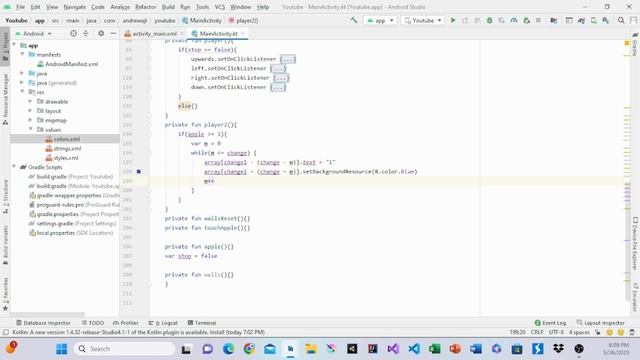The image size is (640, 360).
Task: Hide the Project panel with minus icon
Action: pos(113,33)
